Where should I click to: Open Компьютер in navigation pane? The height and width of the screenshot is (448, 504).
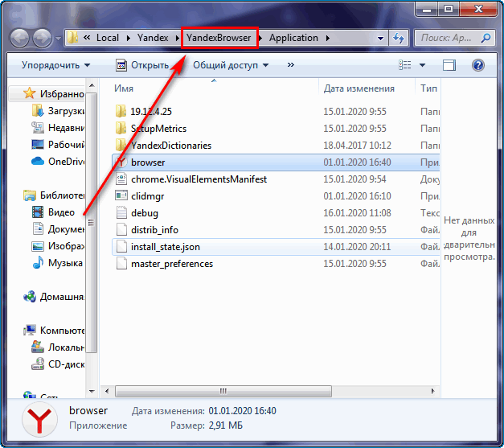54,331
